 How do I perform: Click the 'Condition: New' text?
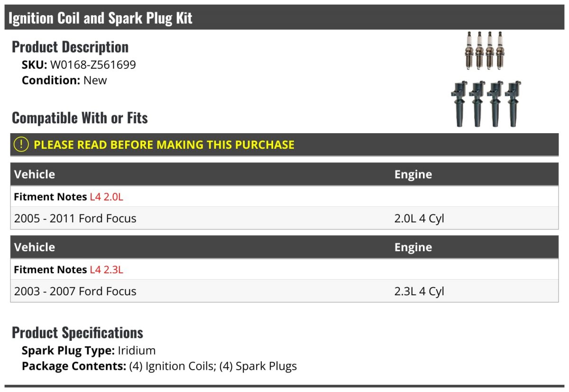point(64,80)
